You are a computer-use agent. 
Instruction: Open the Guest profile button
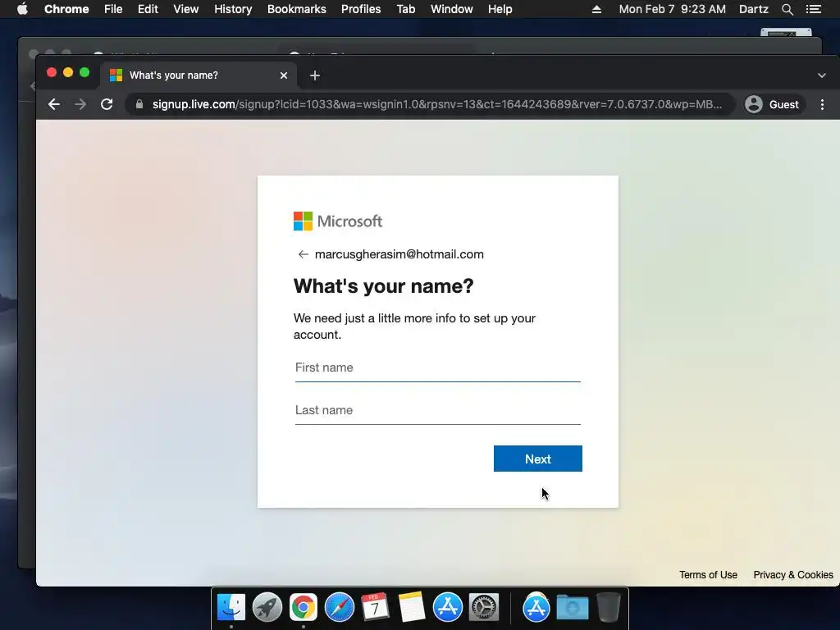773,104
